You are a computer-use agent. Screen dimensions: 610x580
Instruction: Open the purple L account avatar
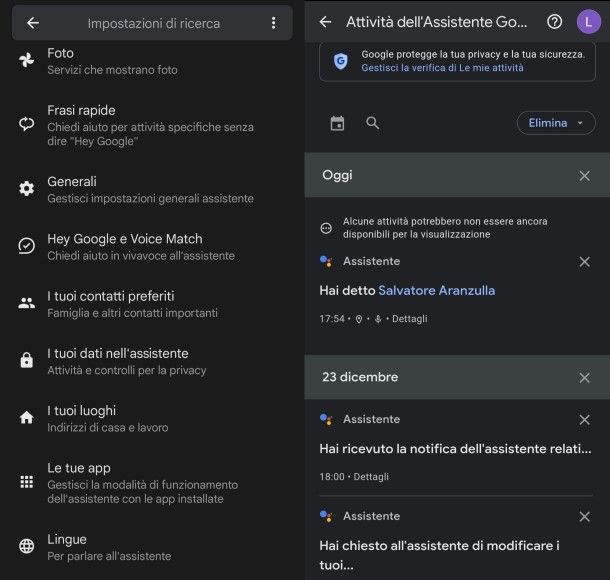tap(589, 22)
